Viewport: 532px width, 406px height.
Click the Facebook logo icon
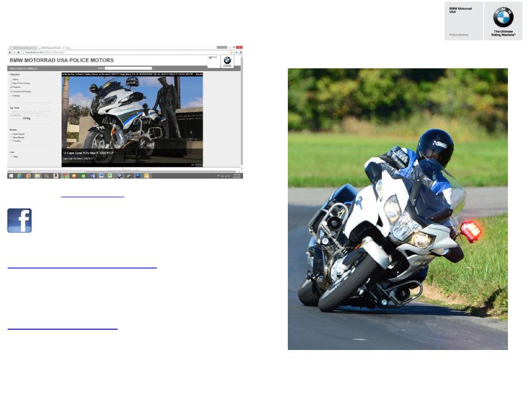coord(20,221)
